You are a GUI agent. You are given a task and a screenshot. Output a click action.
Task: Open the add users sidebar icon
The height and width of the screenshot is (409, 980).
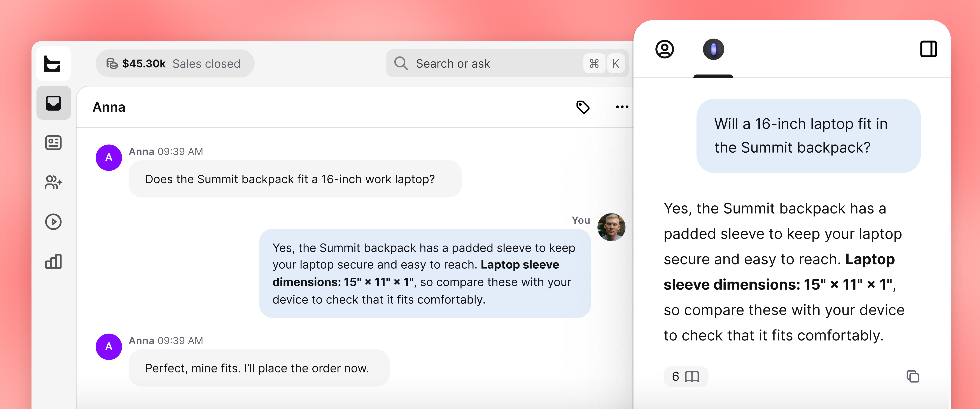point(53,182)
